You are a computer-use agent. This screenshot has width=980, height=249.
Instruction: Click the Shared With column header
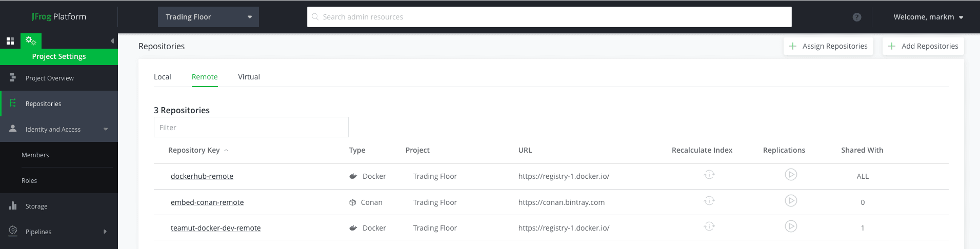point(862,150)
